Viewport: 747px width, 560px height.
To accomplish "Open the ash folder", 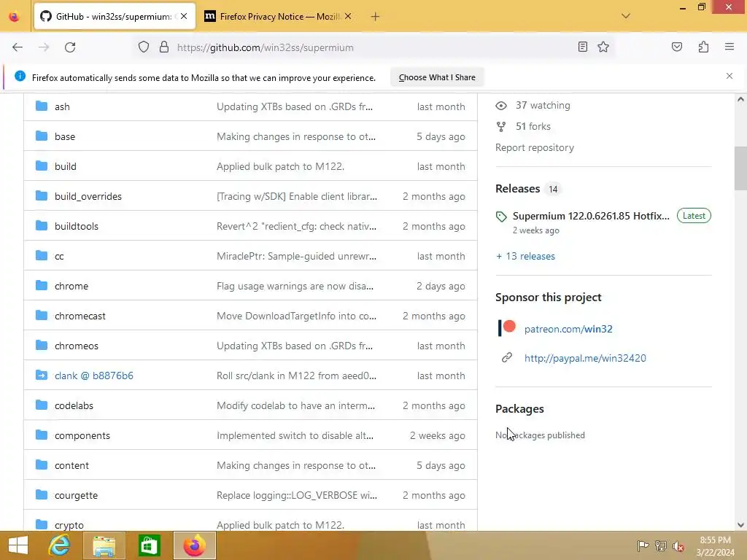I will tap(62, 106).
